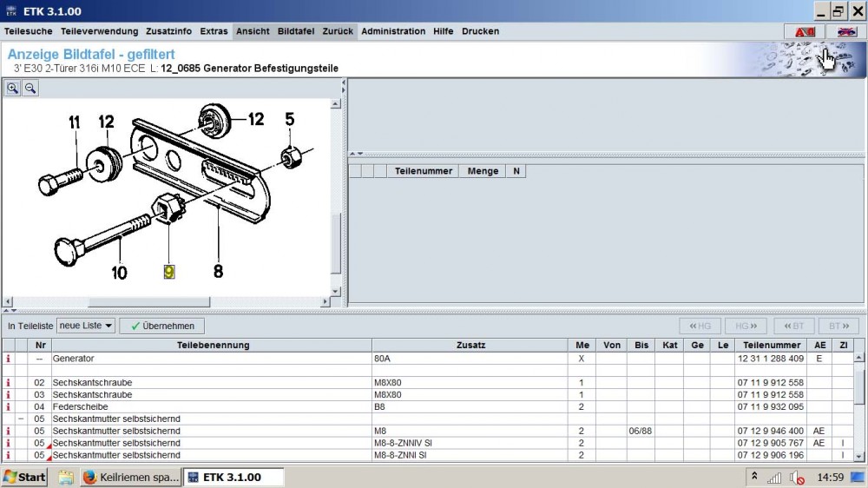Open the Bildtafel menu
This screenshot has height=488, width=868.
click(296, 31)
